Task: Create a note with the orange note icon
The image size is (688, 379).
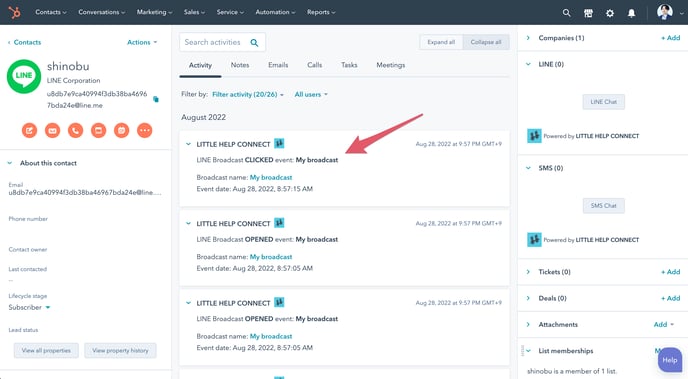Action: pyautogui.click(x=29, y=130)
